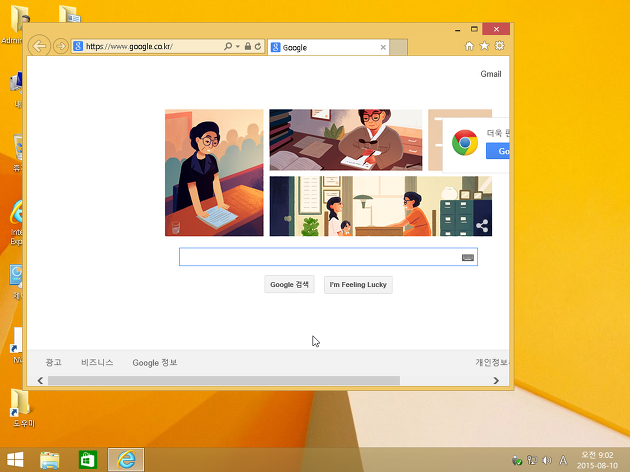Image resolution: width=630 pixels, height=472 pixels.
Task: Share the Google doodle
Action: [x=482, y=226]
